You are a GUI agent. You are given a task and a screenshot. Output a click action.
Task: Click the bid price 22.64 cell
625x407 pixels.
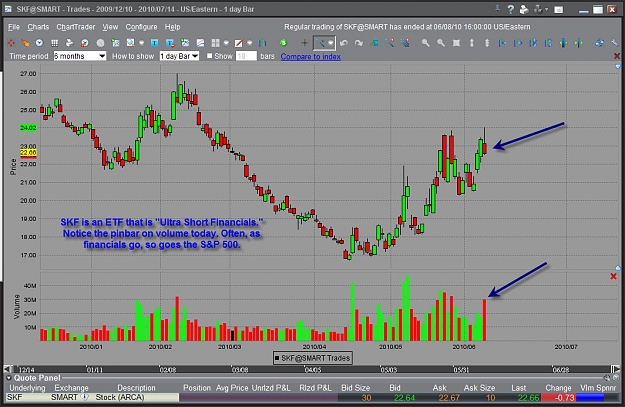point(404,397)
